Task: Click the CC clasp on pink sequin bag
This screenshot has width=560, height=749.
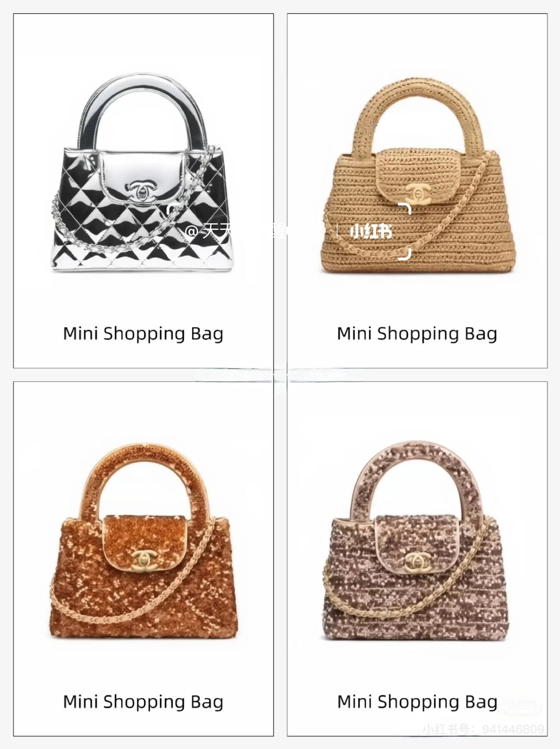Action: [x=417, y=561]
